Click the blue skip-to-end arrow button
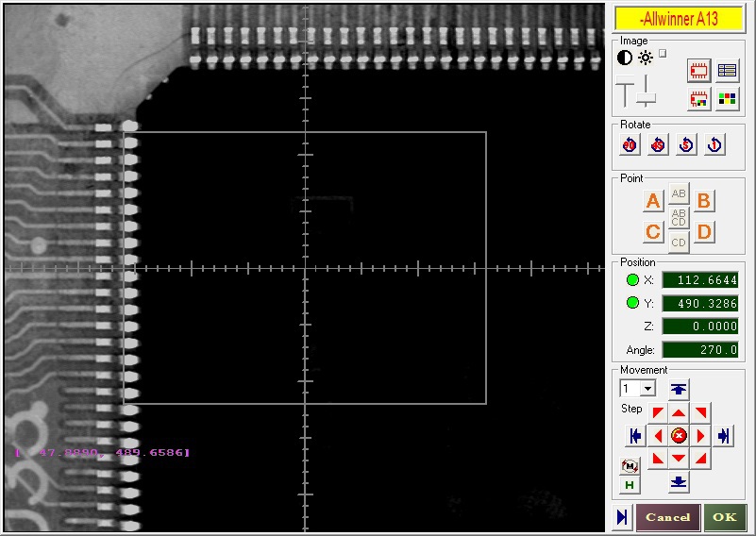The height and width of the screenshot is (536, 756). [622, 517]
